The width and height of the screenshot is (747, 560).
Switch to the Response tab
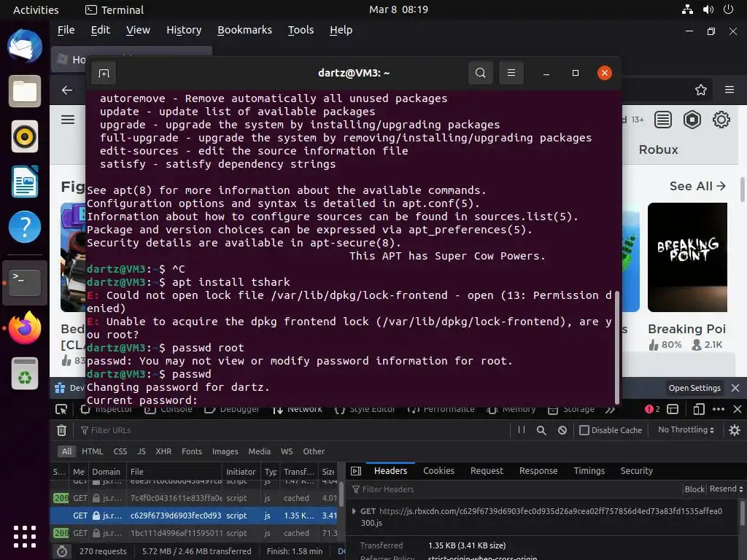(x=538, y=471)
